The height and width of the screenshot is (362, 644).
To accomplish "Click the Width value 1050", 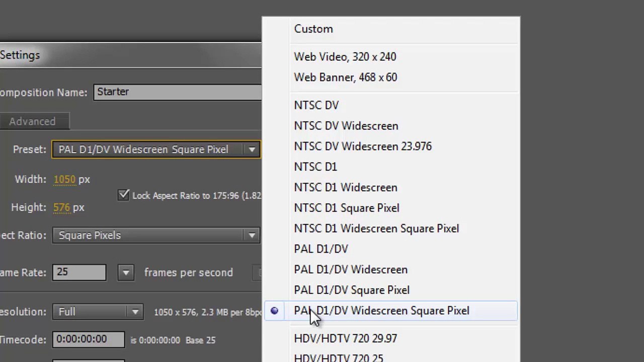I will point(64,179).
